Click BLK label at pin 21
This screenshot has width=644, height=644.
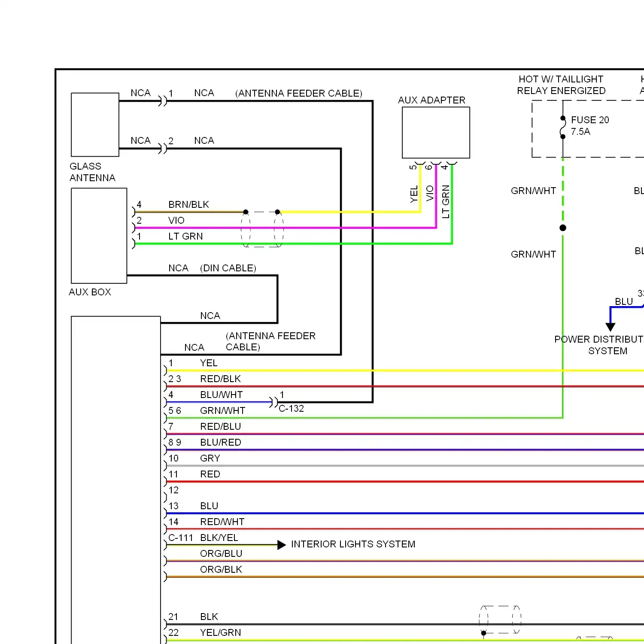(x=209, y=617)
